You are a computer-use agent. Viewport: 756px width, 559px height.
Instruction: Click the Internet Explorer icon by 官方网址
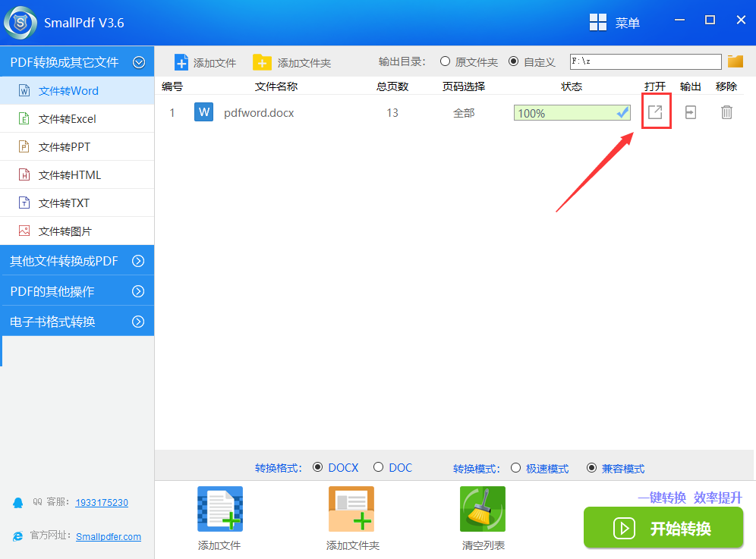pyautogui.click(x=18, y=536)
